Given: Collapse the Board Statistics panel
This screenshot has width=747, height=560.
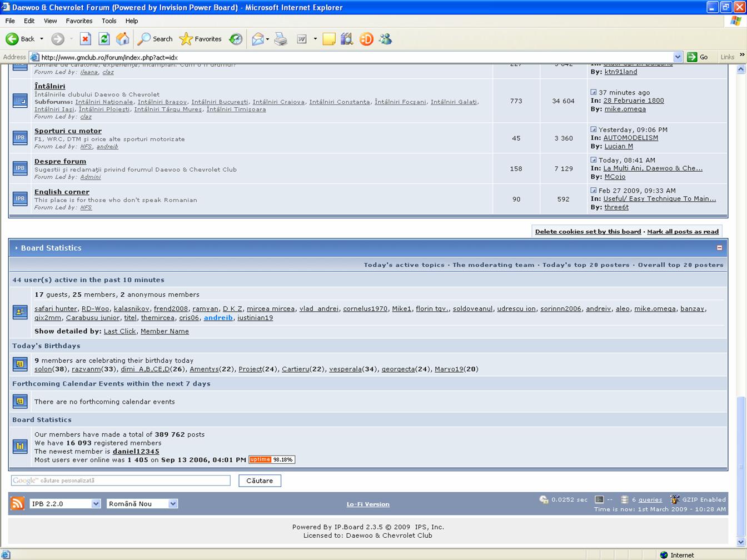Looking at the screenshot, I should 719,248.
